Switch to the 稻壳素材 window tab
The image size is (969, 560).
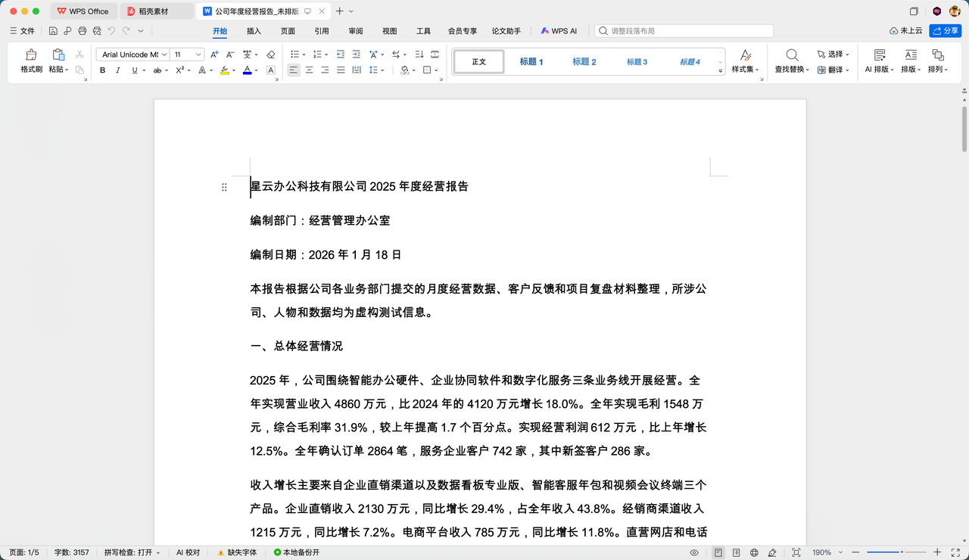tap(157, 11)
